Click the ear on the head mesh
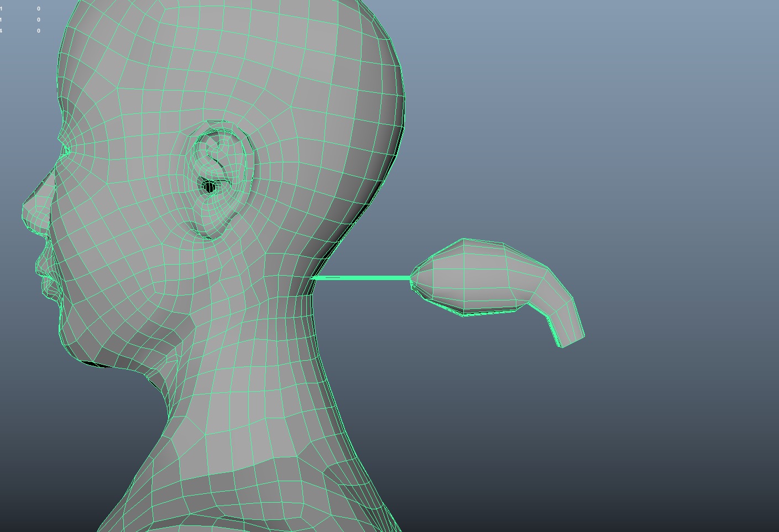Screen dimensions: 779x532 point(223,180)
